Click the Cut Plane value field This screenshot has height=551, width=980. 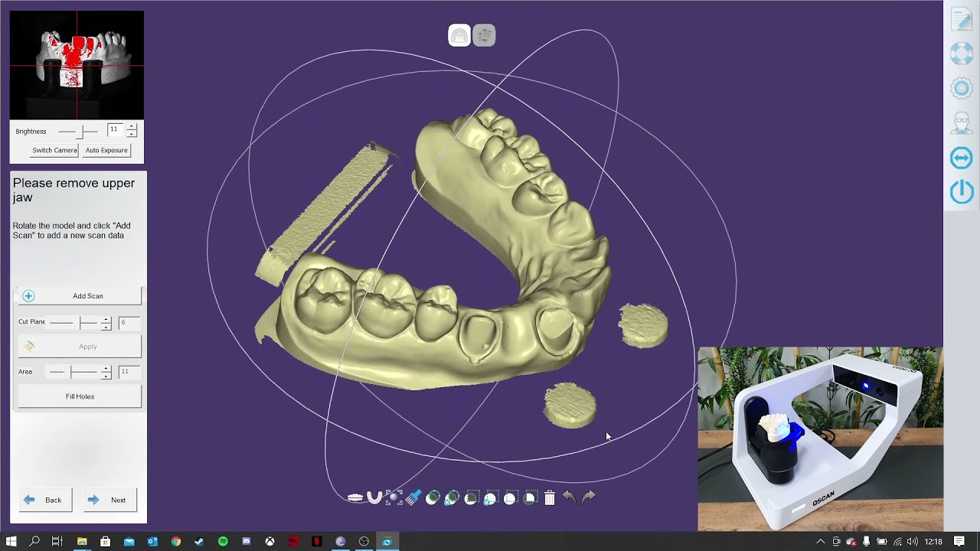point(129,323)
